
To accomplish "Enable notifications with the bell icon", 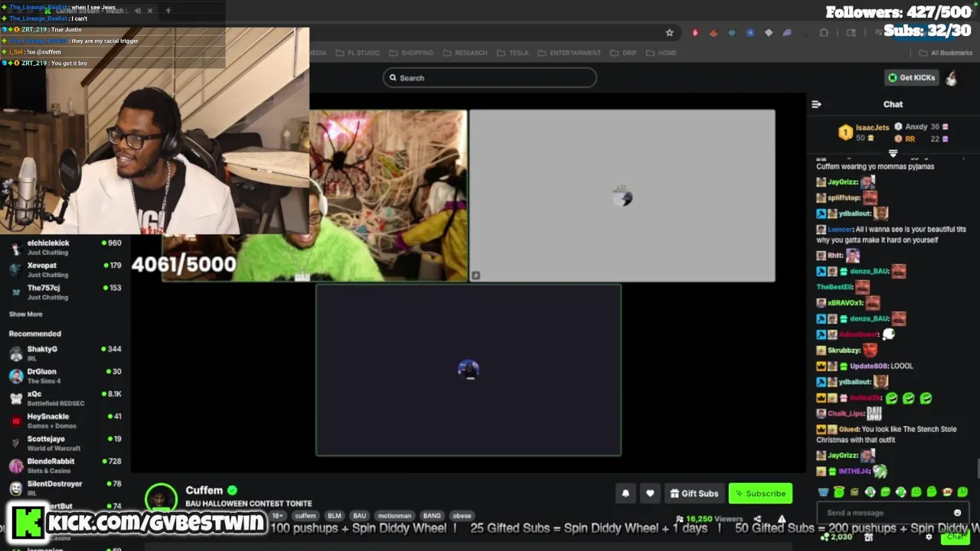I will click(626, 494).
